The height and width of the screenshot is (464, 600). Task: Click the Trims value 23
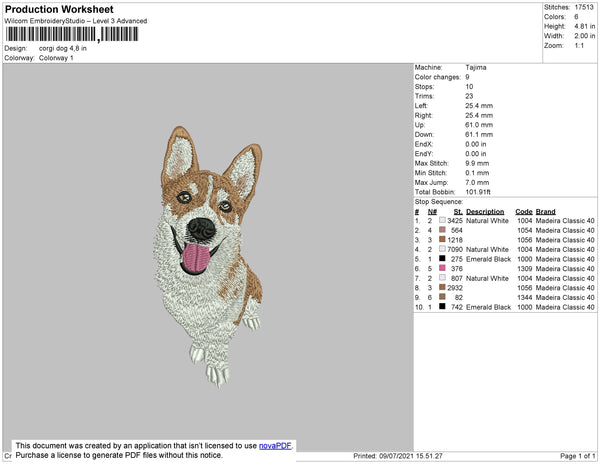pyautogui.click(x=469, y=96)
